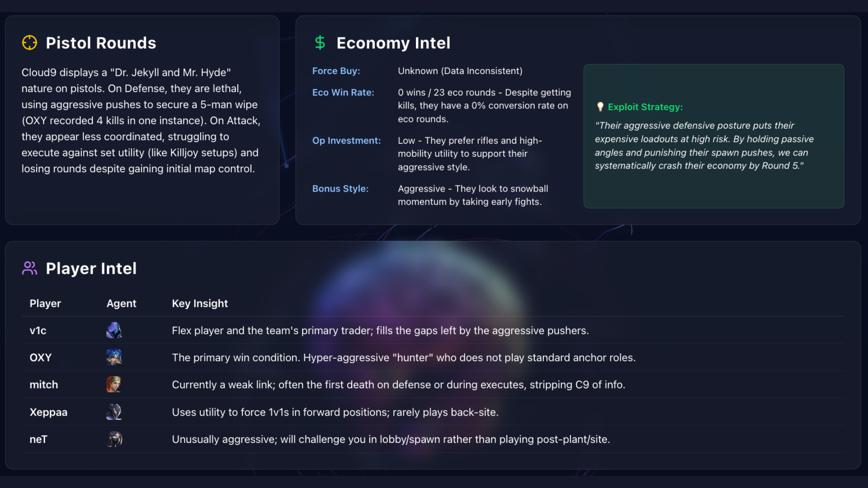Click the green dollar Economy Intel icon

320,43
